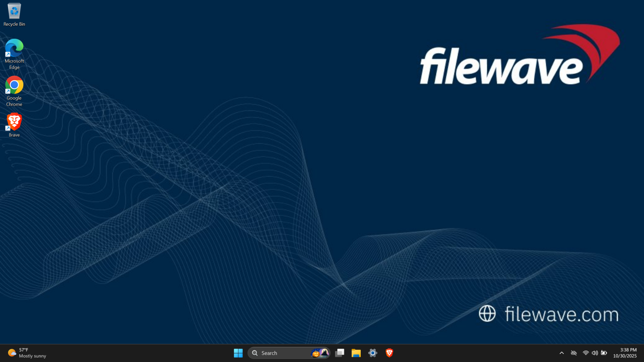
Task: Adjust the system volume control
Action: pyautogui.click(x=595, y=353)
